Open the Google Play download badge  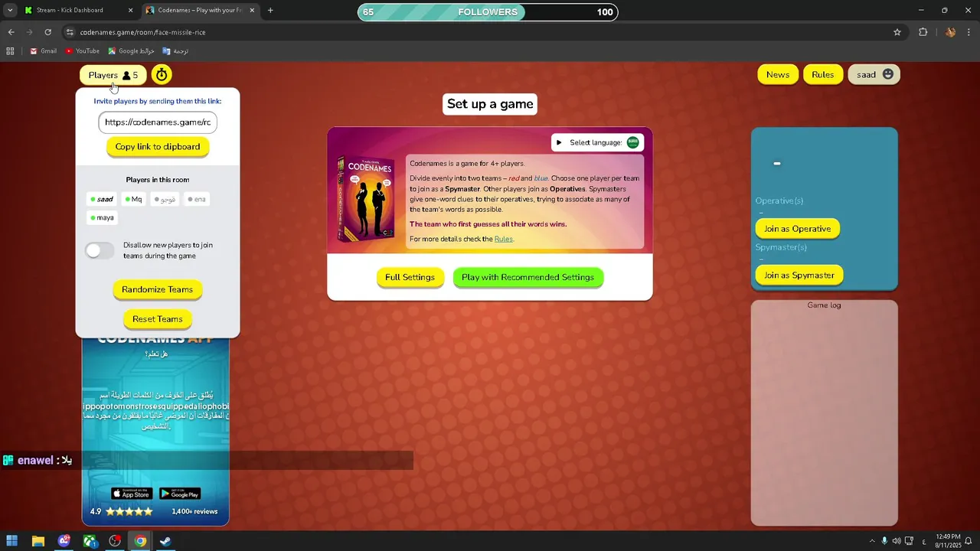click(180, 494)
